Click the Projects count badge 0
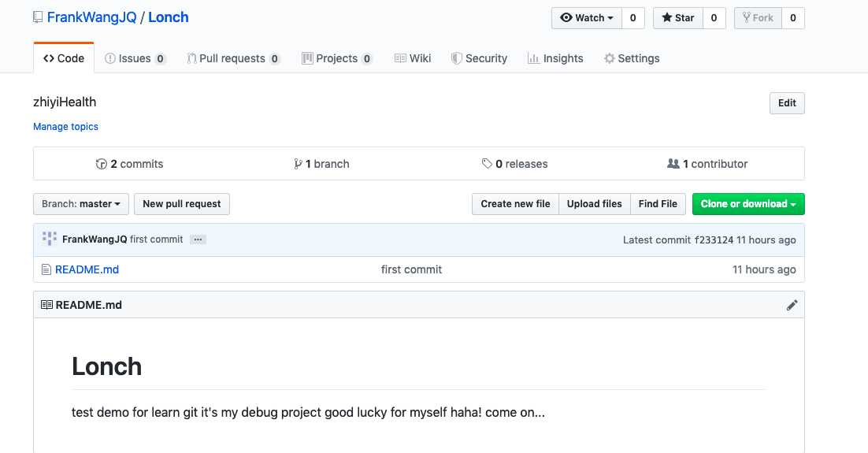The image size is (868, 453). [x=366, y=59]
